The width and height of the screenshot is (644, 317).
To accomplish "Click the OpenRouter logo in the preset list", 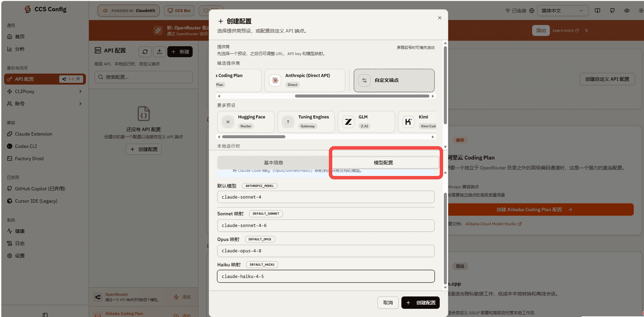I will click(98, 297).
